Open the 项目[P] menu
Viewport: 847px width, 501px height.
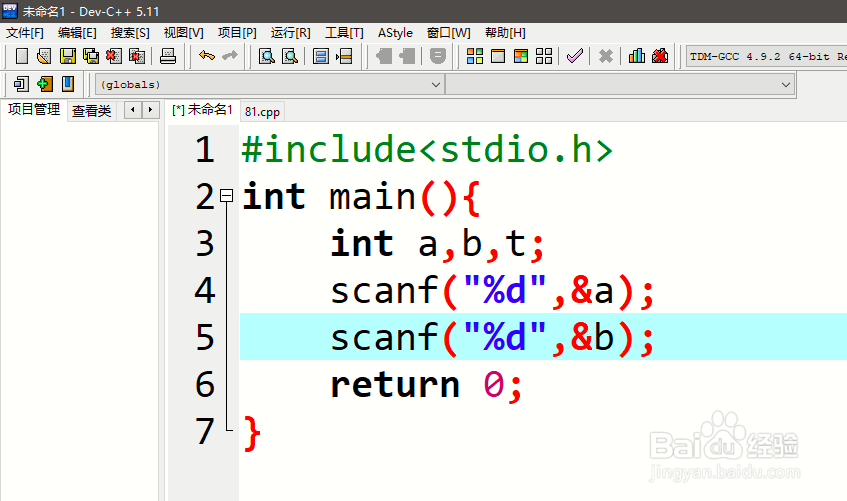pyautogui.click(x=237, y=33)
